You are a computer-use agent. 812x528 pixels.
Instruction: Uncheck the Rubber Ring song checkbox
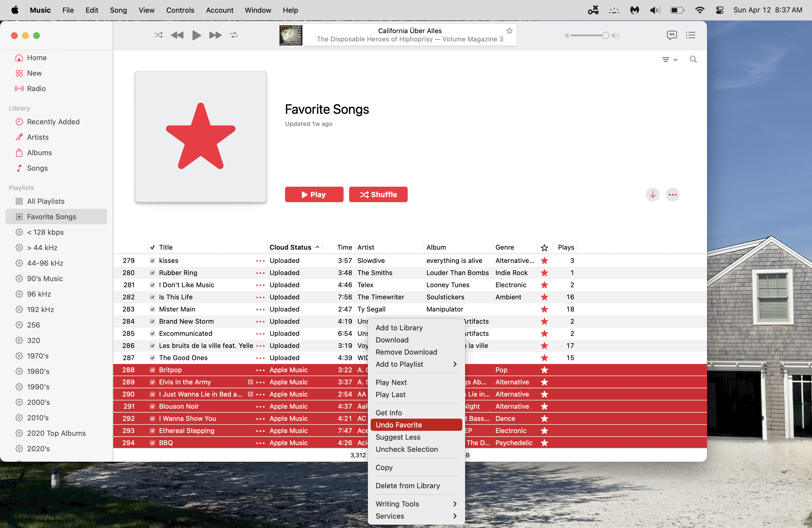click(x=152, y=273)
